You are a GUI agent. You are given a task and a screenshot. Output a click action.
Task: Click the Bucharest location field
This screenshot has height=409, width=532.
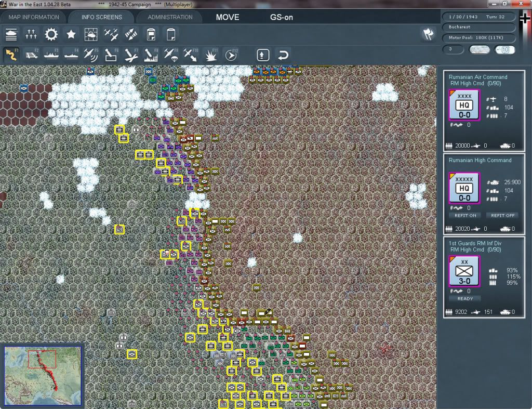point(478,27)
